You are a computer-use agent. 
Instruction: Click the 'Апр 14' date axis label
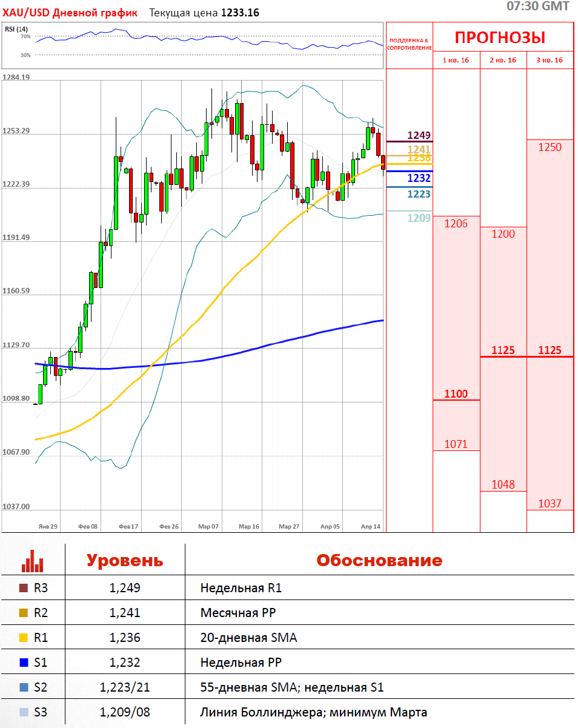point(370,527)
